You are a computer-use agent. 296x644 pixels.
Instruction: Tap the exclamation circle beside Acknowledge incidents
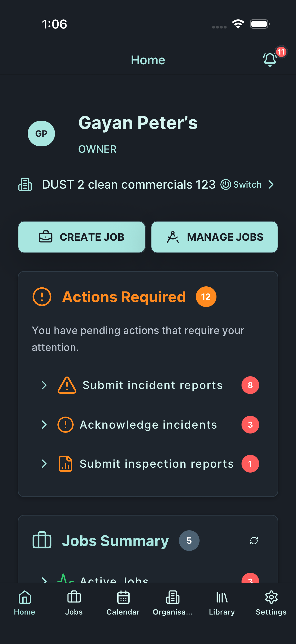click(65, 424)
